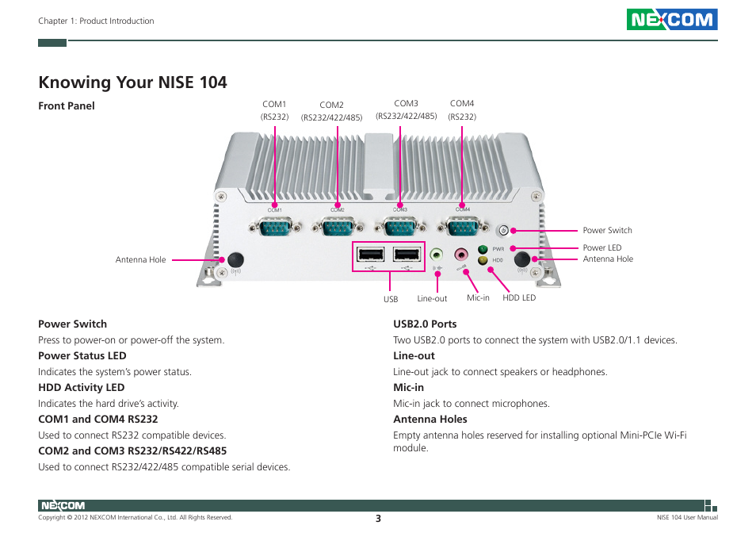Click 'NISE 104 User Manual' footer text
Image resolution: width=756 pixels, height=533 pixels.
coord(687,518)
